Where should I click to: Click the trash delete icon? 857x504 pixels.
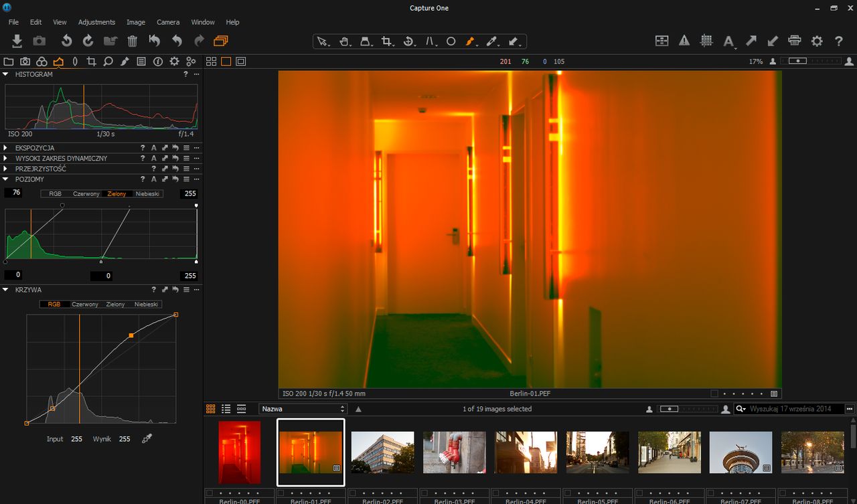click(x=133, y=41)
